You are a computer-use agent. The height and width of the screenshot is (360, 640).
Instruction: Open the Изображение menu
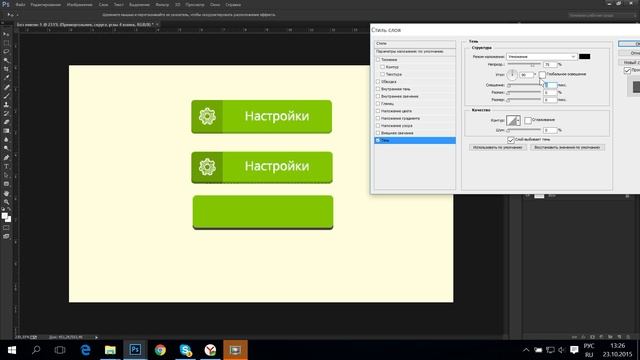(79, 5)
